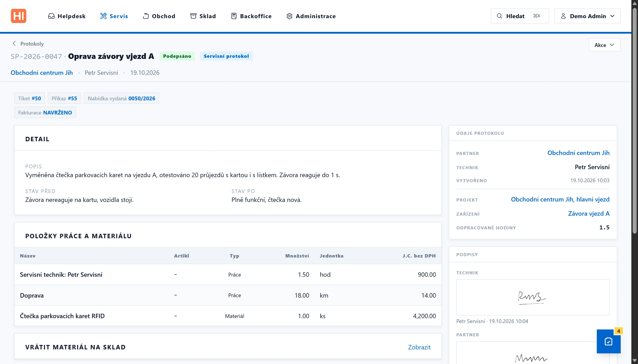Click the Servisní protokol type badge
638x364 pixels.
click(x=226, y=56)
